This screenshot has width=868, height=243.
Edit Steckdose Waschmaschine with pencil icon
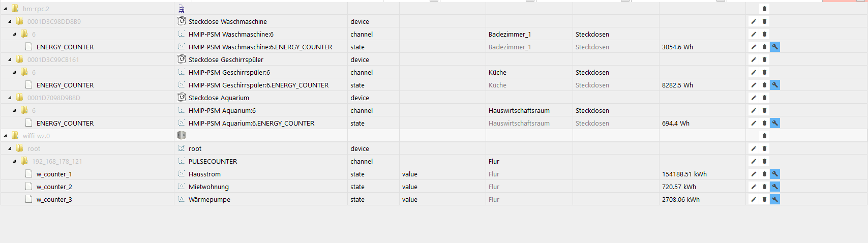754,21
